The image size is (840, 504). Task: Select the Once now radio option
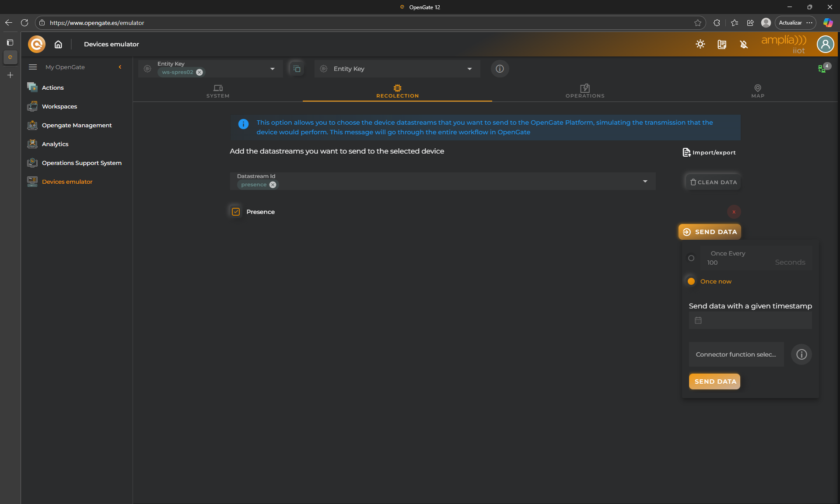click(691, 281)
